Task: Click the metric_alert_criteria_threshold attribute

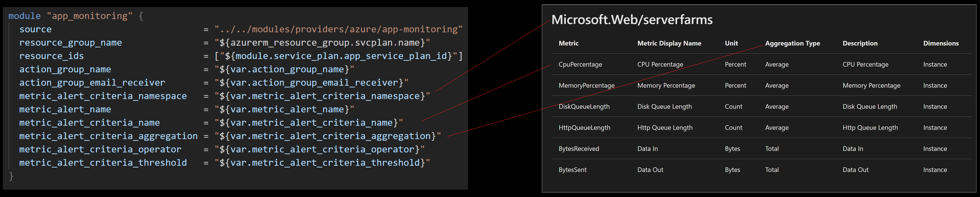Action: click(103, 163)
